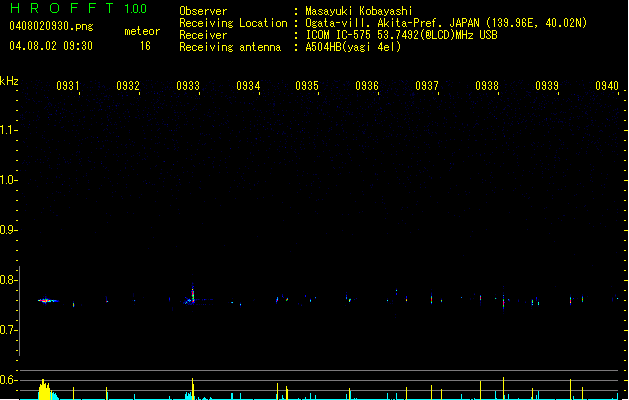This screenshot has width=629, height=400.
Task: Click the 'meteor' label
Action: [x=142, y=31]
